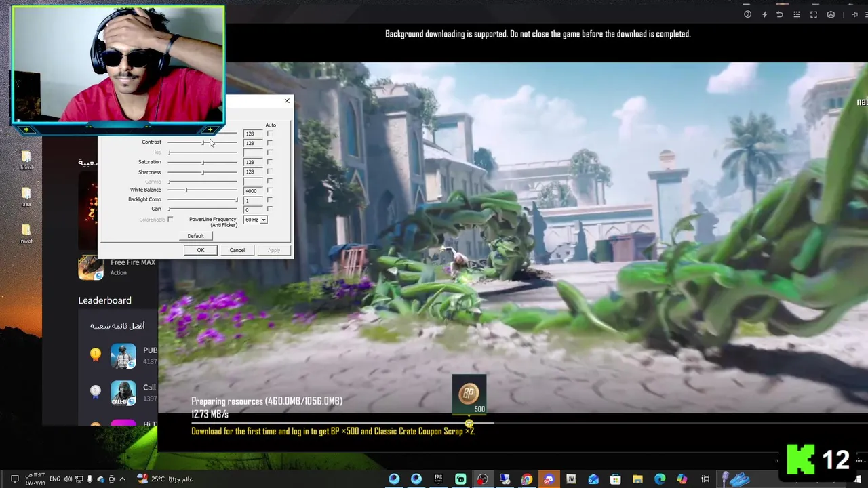Screen dimensions: 868x488
Task: Enable Auto checkbox for Gain
Action: pyautogui.click(x=269, y=209)
